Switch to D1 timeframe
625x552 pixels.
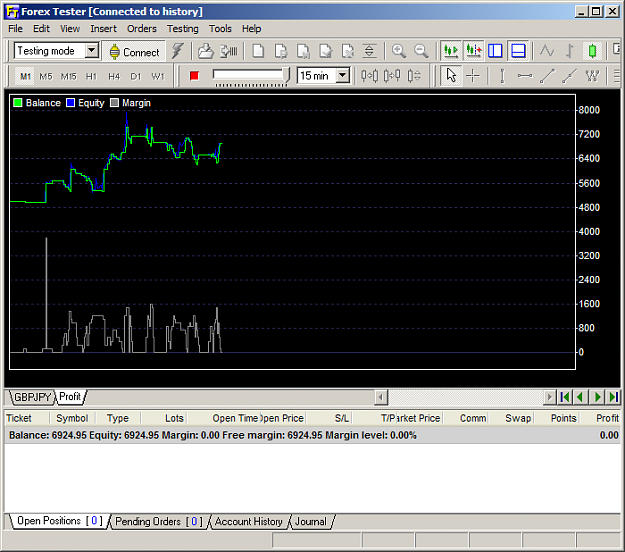136,76
